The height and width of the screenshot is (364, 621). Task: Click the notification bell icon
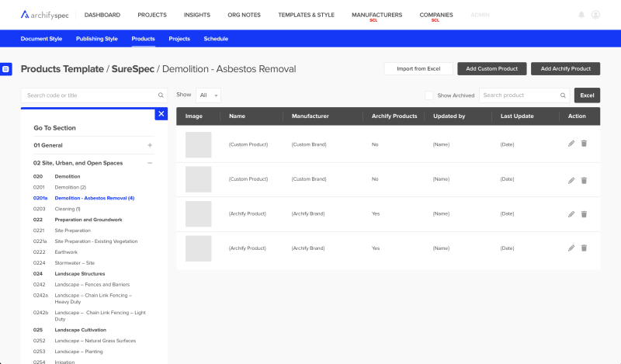581,15
